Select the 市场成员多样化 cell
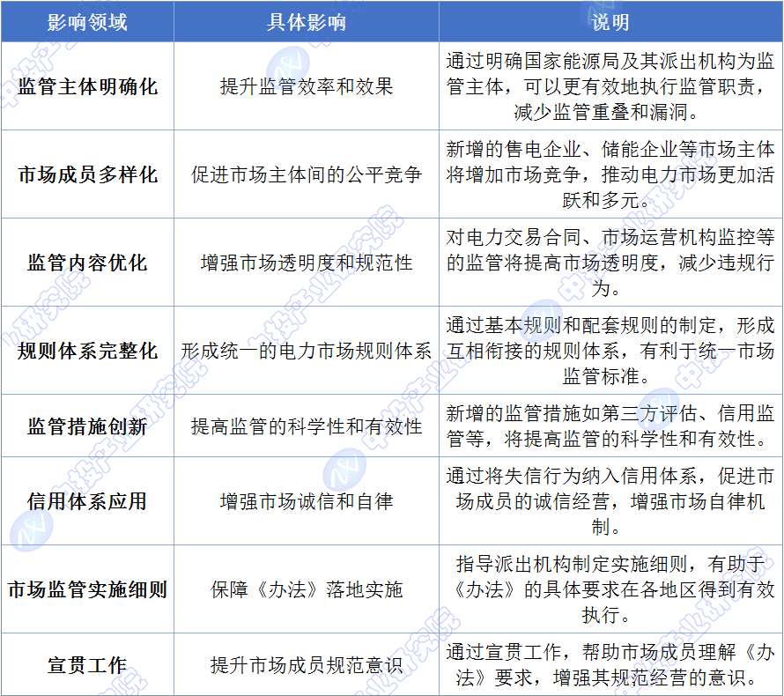The image size is (784, 696). tap(87, 174)
